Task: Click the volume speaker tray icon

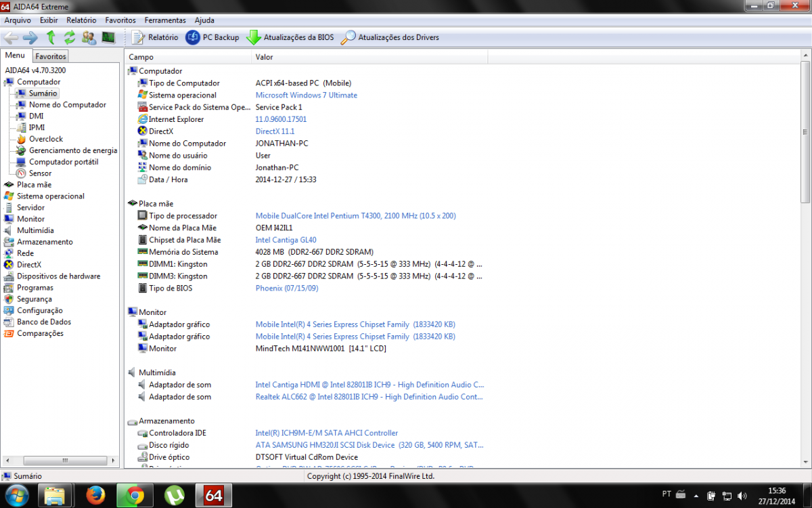Action: click(742, 496)
